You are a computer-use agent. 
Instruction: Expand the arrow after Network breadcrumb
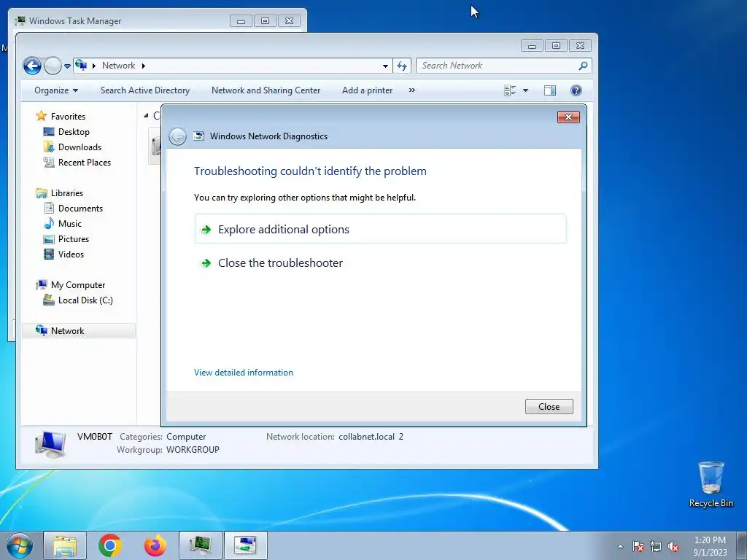(x=144, y=66)
